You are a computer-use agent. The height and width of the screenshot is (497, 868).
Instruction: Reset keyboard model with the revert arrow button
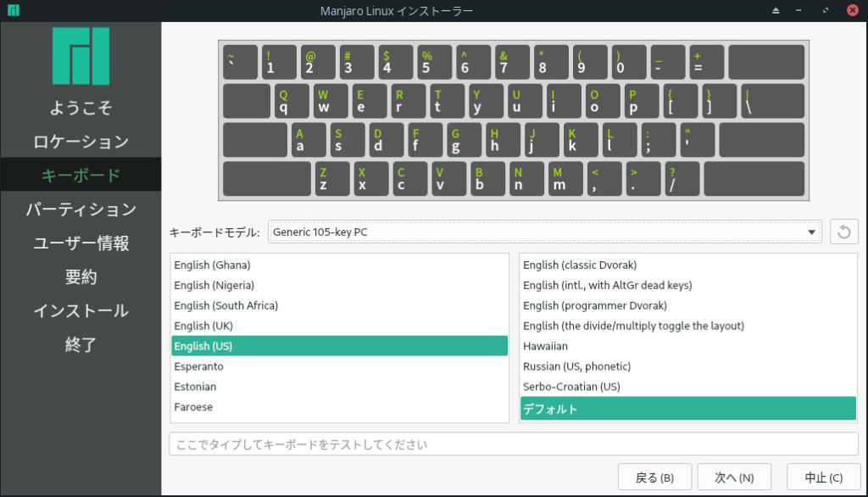point(843,232)
